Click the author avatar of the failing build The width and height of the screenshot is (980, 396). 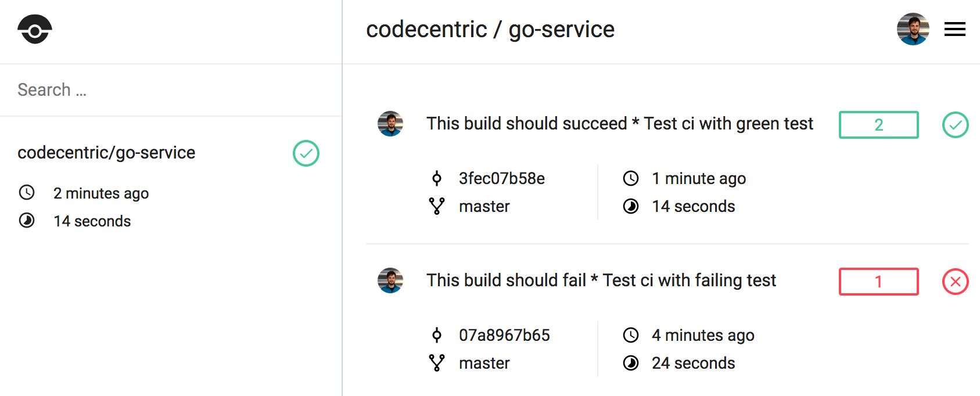click(390, 280)
